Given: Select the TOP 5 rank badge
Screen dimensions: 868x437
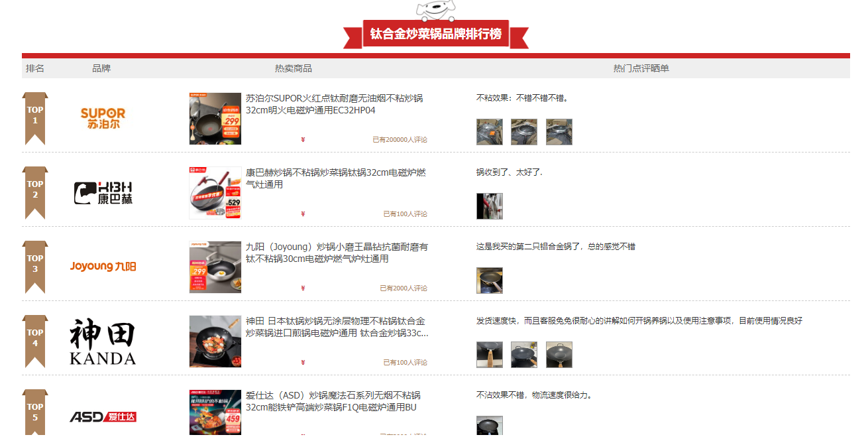Looking at the screenshot, I should (x=35, y=412).
